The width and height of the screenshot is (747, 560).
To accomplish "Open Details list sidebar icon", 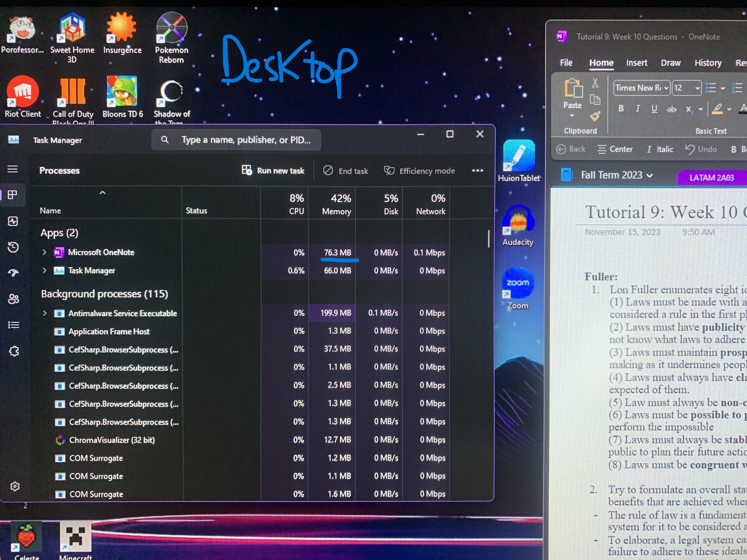I will [x=13, y=325].
